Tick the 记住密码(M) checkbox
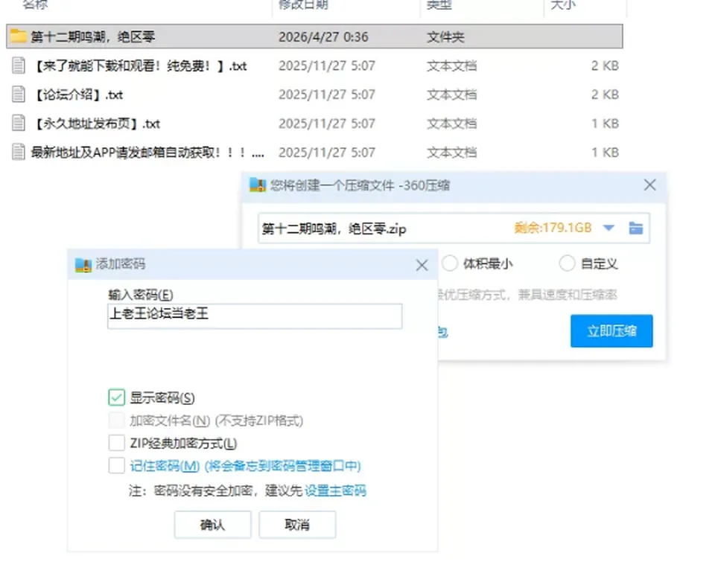The height and width of the screenshot is (588, 715). pyautogui.click(x=116, y=465)
